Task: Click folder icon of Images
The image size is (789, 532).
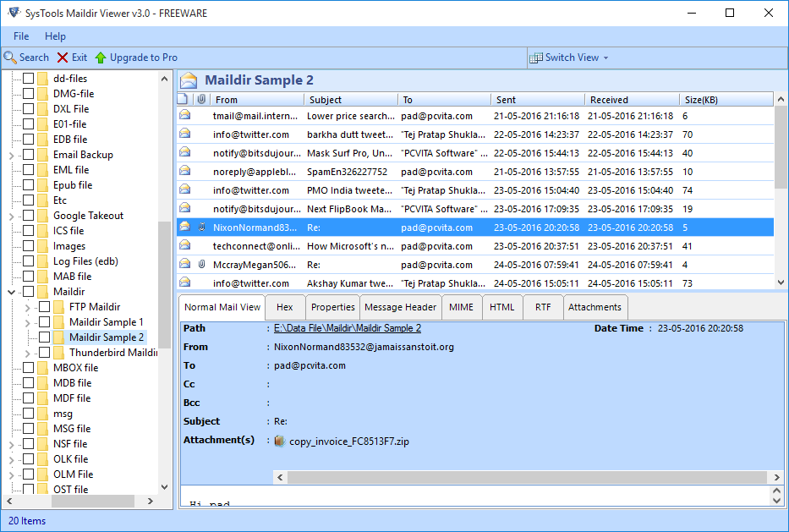Action: point(43,246)
